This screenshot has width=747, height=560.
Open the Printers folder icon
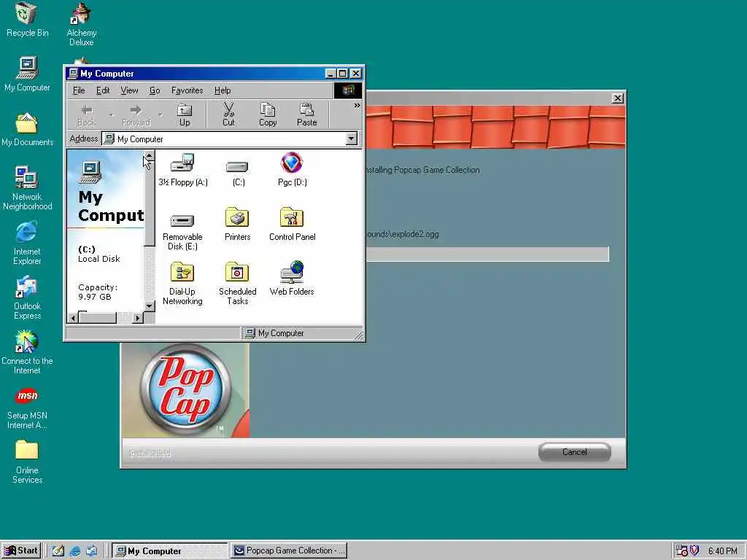(x=237, y=225)
